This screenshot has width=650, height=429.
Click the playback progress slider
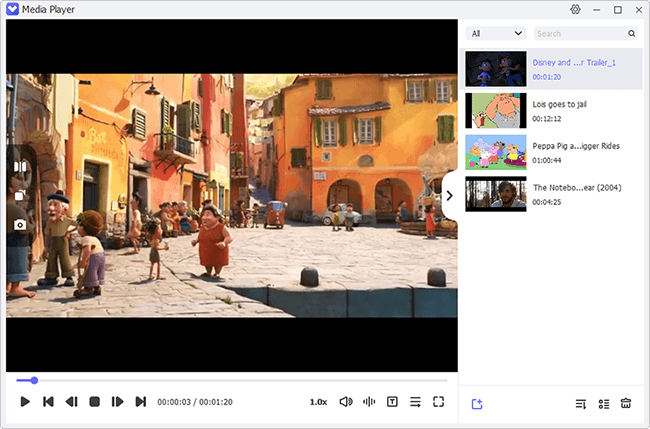[231, 380]
